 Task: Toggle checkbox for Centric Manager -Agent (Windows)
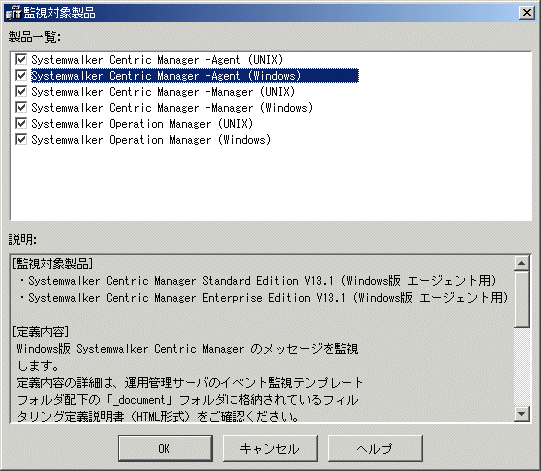[21, 75]
